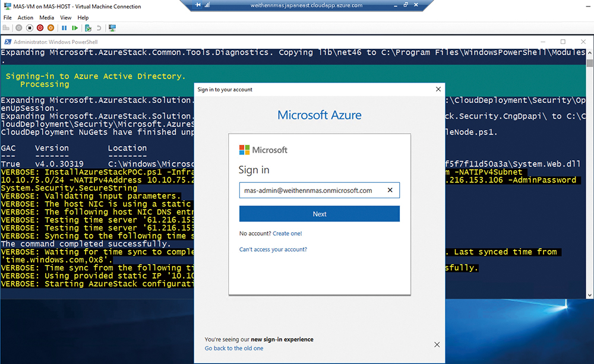Click the PowerShell icon in window title
Viewport: 594px width, 364px height.
coord(7,42)
